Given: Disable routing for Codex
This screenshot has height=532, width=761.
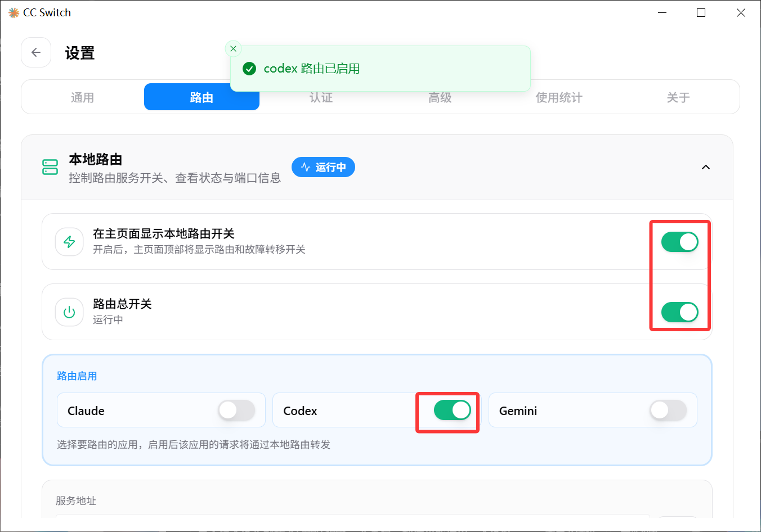Looking at the screenshot, I should 453,411.
